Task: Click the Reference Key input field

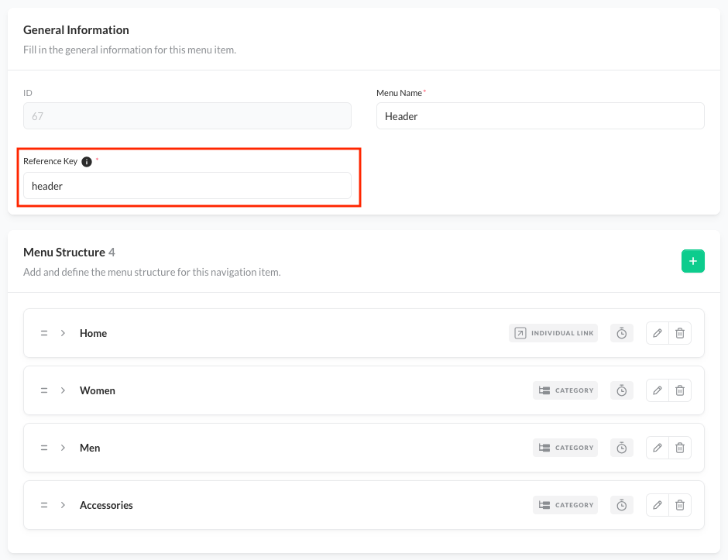Action: pos(187,186)
